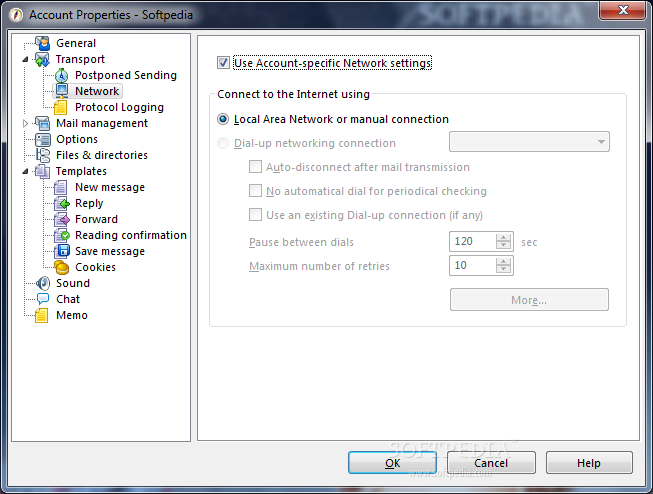Click the Network monitor icon
The width and height of the screenshot is (653, 494).
pos(62,91)
